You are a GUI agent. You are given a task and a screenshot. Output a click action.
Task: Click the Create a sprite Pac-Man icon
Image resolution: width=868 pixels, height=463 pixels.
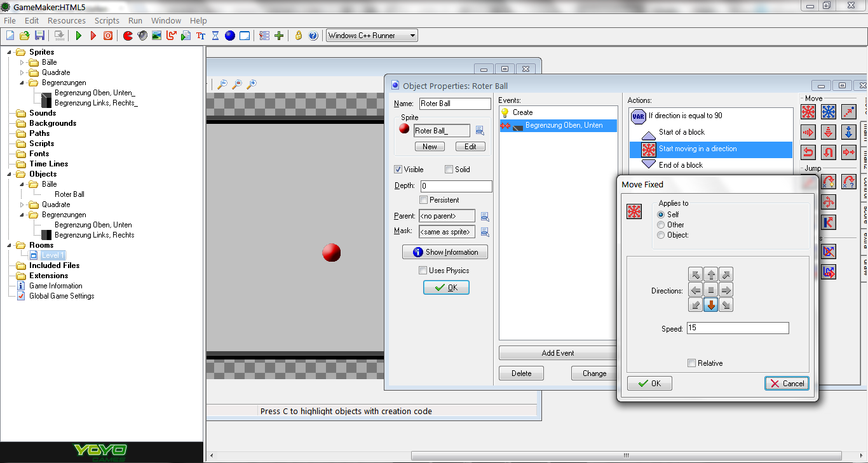(128, 36)
